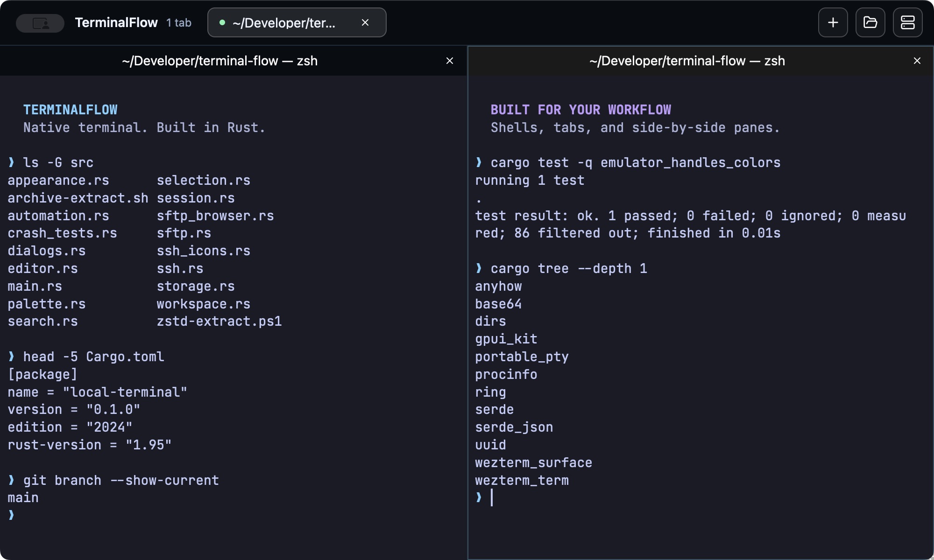This screenshot has height=560, width=934.
Task: Click the wezterm_term dependency line
Action: click(x=522, y=480)
